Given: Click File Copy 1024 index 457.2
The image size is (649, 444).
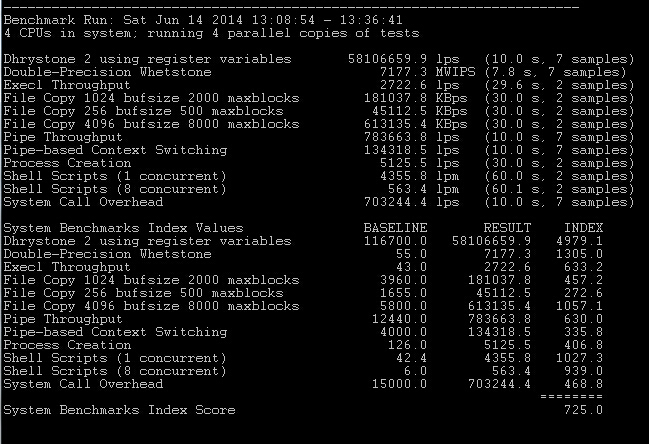Looking at the screenshot, I should (584, 280).
